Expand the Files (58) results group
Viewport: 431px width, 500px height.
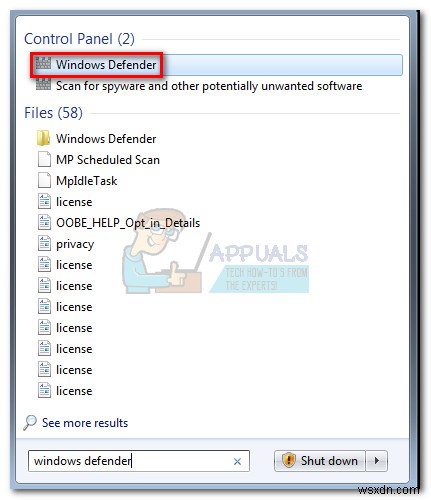click(x=53, y=113)
